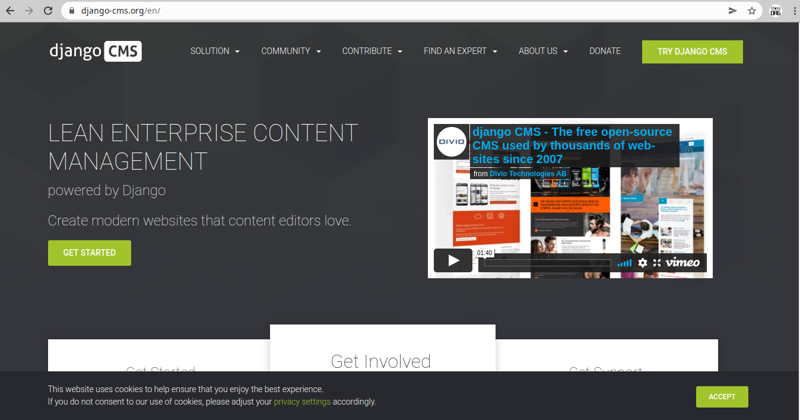Enter fullscreen on the Vimeo player
The image size is (800, 420).
[657, 263]
